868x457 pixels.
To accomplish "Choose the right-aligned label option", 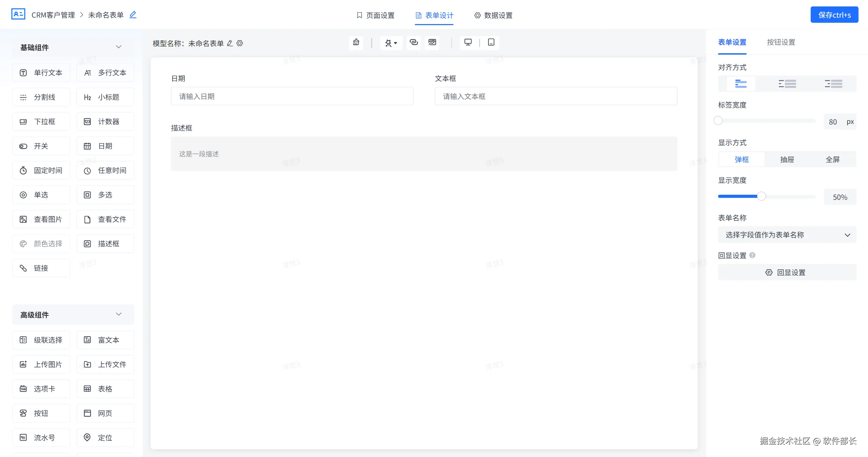I will (x=833, y=84).
